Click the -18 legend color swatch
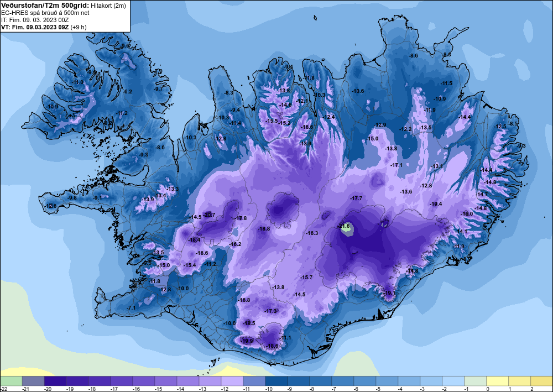This screenshot has width=553, height=392. click(x=100, y=381)
